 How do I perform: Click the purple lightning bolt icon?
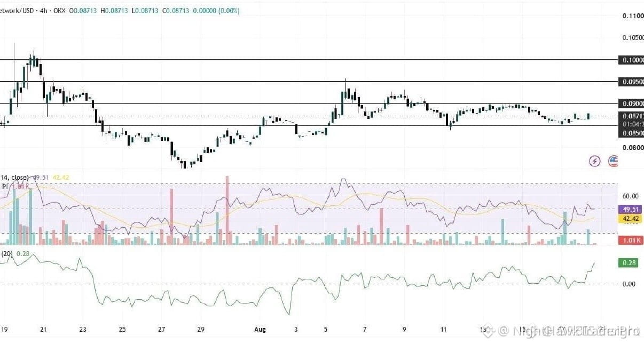[x=594, y=161]
